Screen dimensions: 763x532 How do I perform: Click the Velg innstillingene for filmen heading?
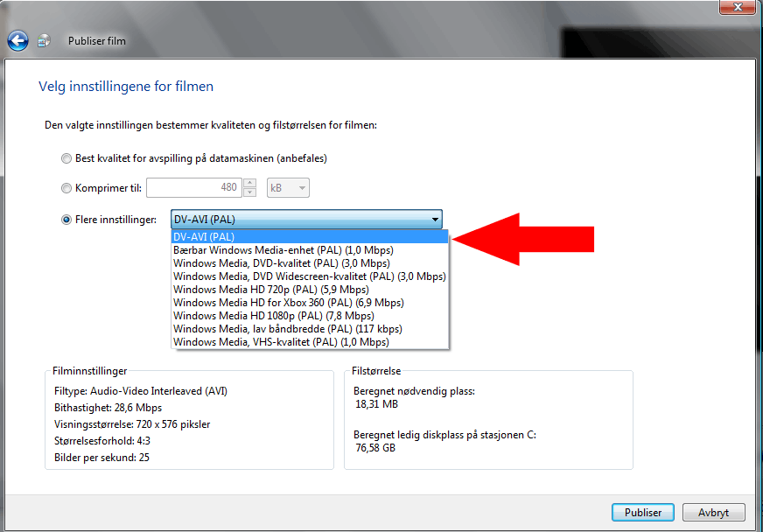point(126,87)
